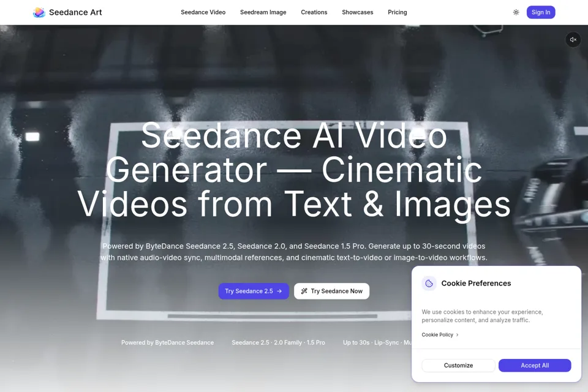
Task: Unmute the hero video sound icon
Action: point(573,39)
